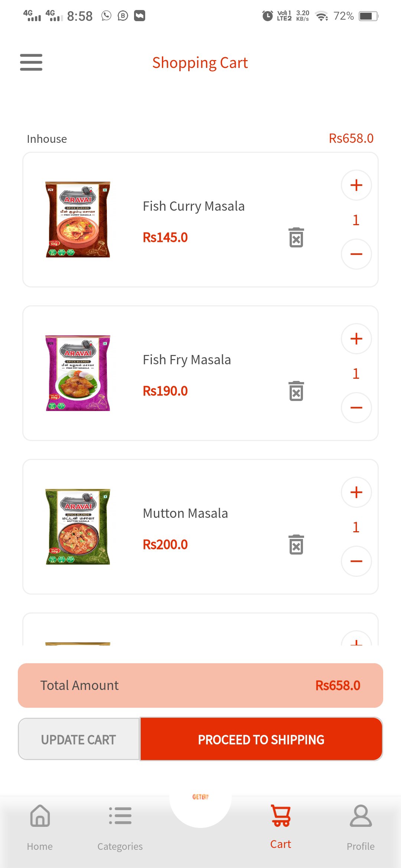Viewport: 401px width, 868px height.
Task: Increase Mutton Masala quantity
Action: (x=356, y=492)
